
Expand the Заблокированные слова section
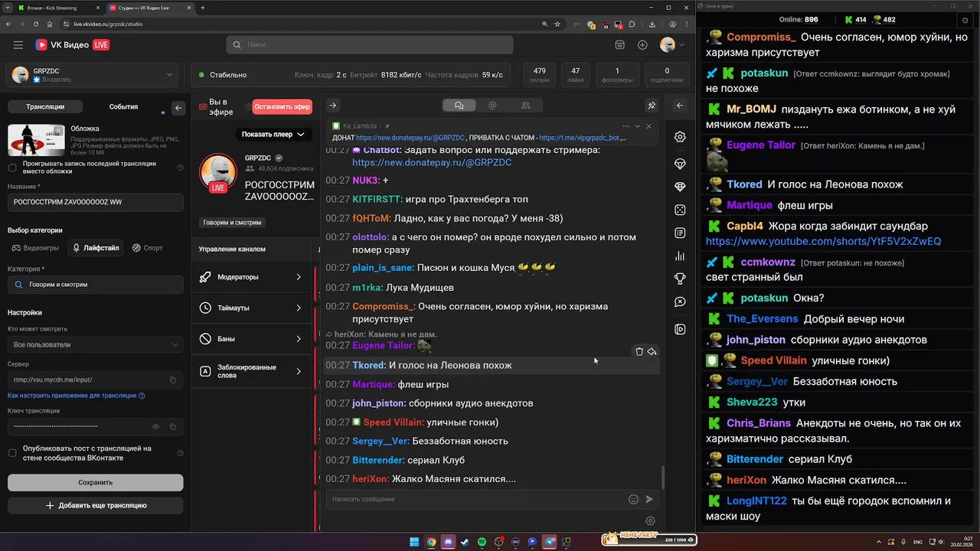click(251, 371)
